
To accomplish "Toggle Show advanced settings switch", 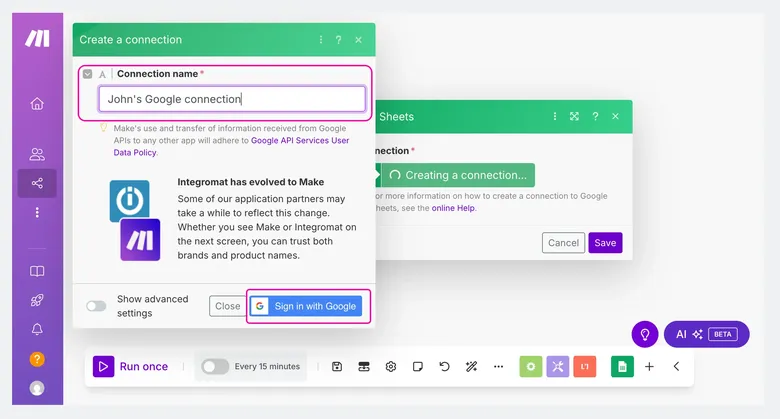I will coord(96,306).
